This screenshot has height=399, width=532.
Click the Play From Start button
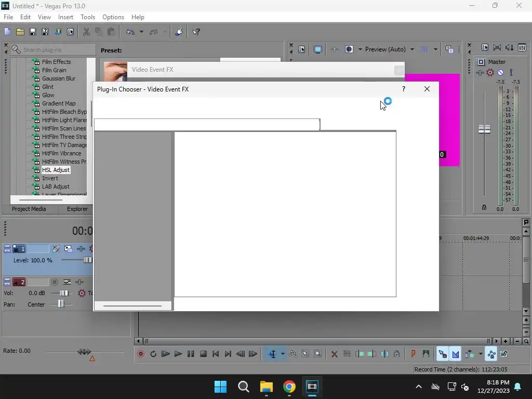(x=166, y=354)
